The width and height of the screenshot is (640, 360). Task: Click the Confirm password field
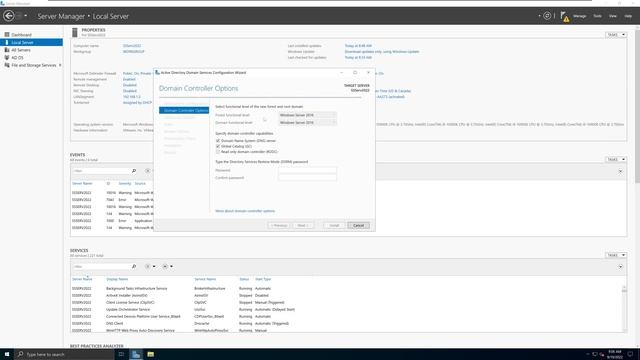pos(307,178)
